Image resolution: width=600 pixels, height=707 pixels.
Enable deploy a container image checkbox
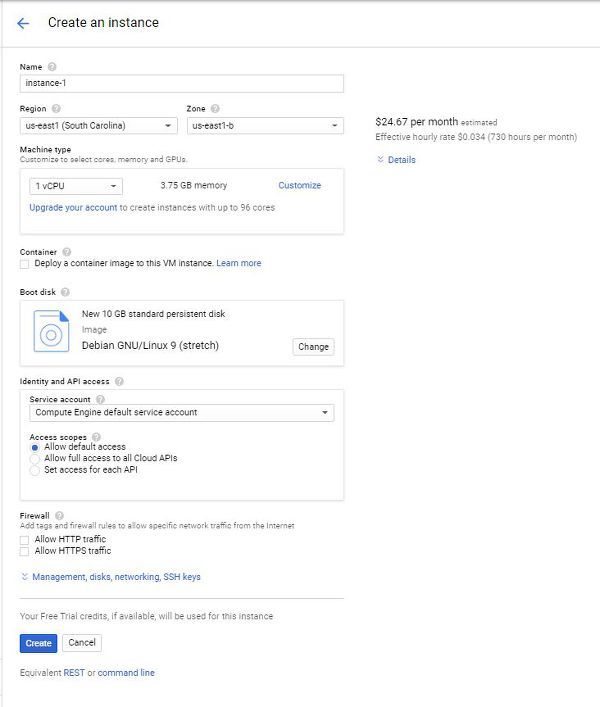[x=24, y=264]
